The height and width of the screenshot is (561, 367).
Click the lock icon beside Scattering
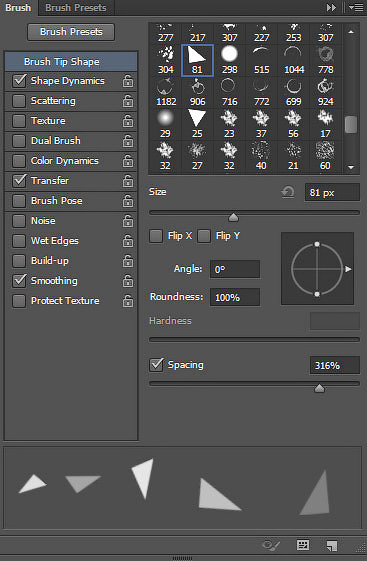128,101
